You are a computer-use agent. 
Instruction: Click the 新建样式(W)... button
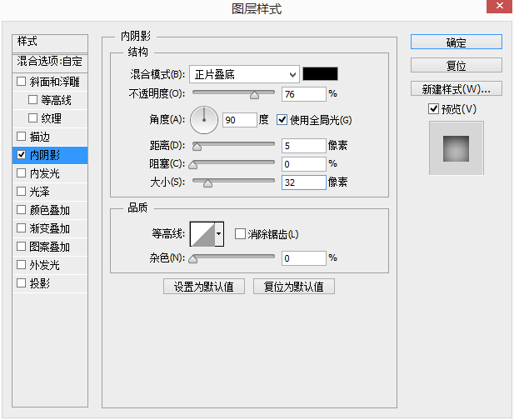pos(456,88)
